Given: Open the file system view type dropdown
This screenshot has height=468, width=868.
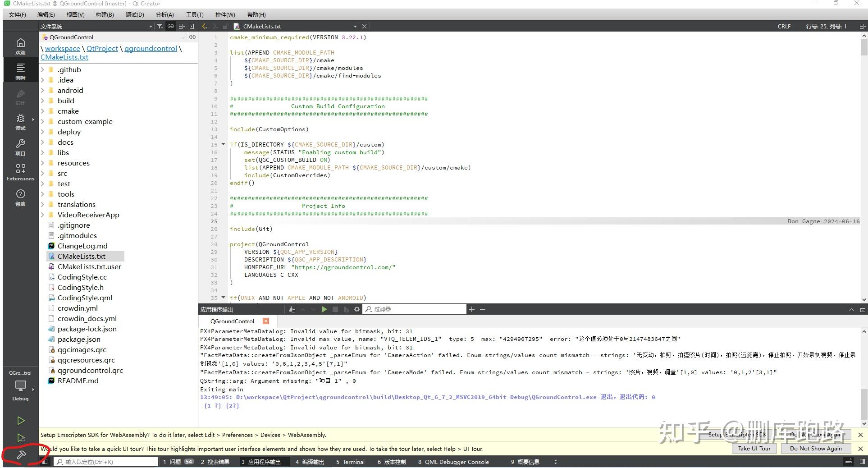Looking at the screenshot, I should [x=151, y=27].
